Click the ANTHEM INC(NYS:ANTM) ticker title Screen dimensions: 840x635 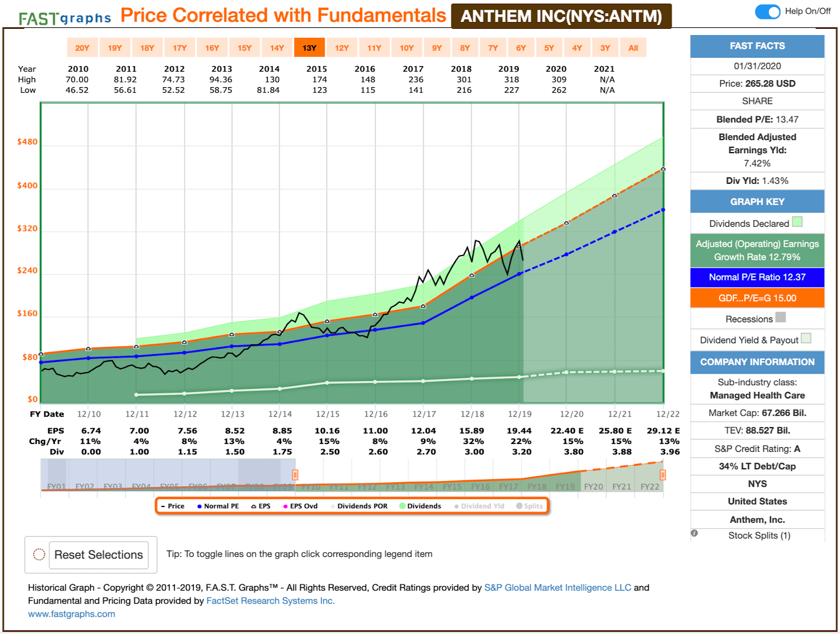(x=561, y=16)
